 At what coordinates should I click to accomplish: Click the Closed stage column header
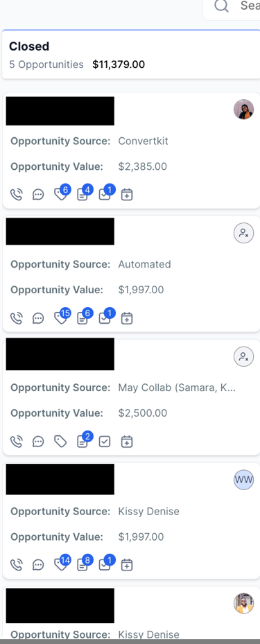pos(131,55)
